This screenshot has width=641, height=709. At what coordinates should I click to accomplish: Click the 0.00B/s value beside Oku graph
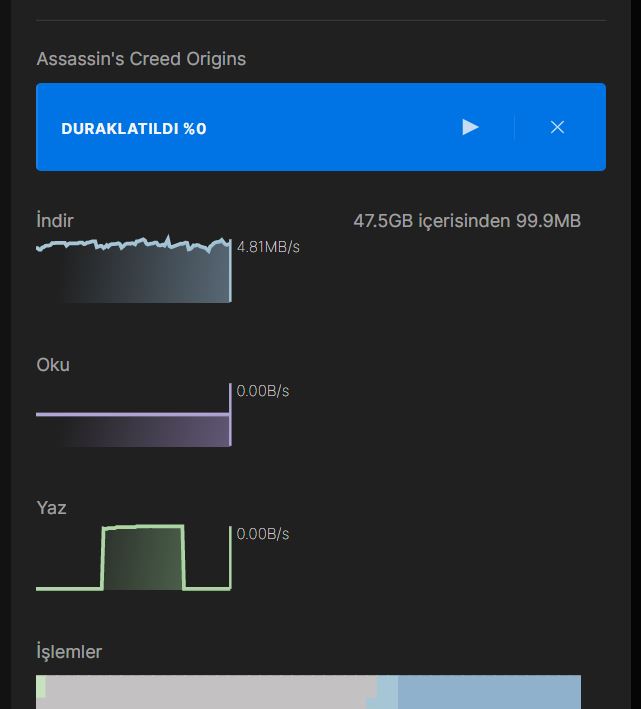(x=263, y=390)
